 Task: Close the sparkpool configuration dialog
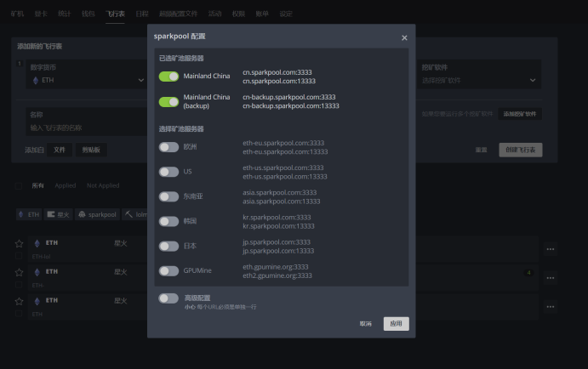click(x=404, y=38)
